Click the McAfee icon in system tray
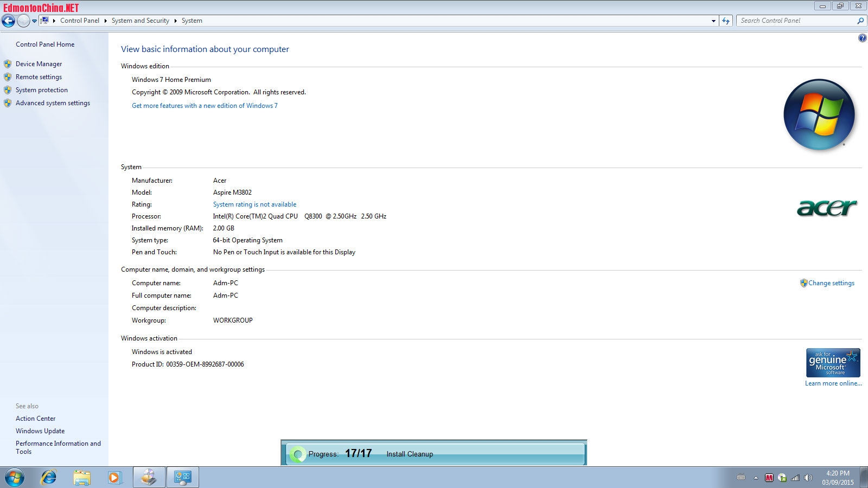 coord(769,478)
